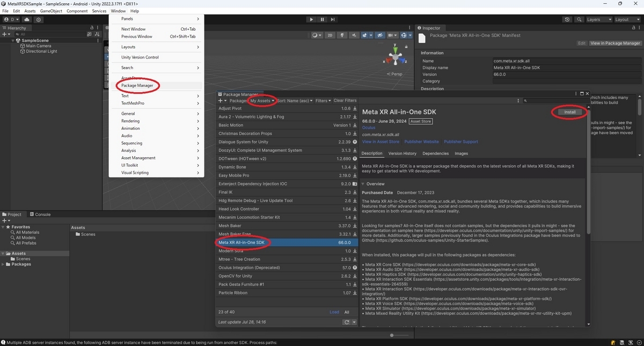Open the Publisher Support link

point(461,142)
